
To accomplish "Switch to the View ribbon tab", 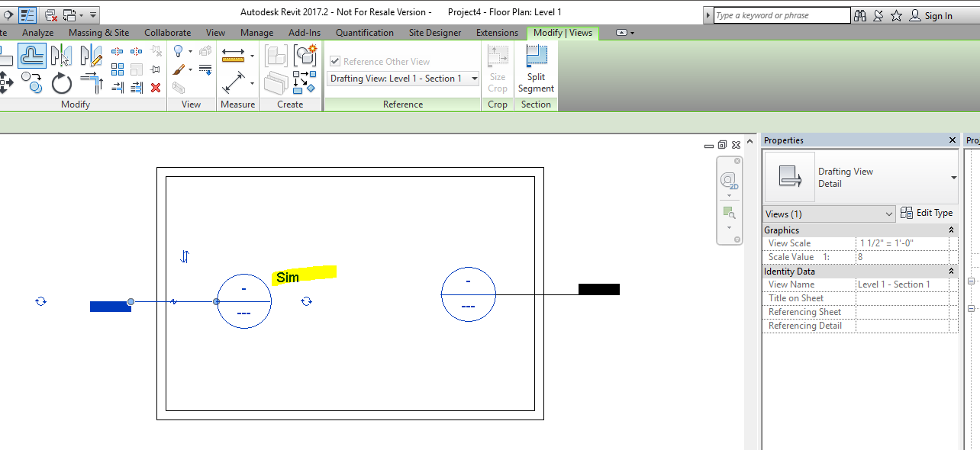I will pos(214,32).
